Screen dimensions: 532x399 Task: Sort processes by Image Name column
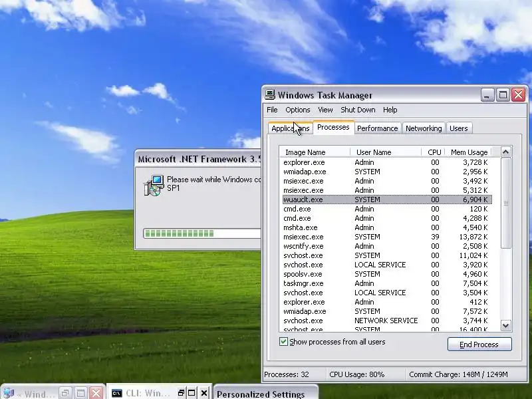point(315,152)
